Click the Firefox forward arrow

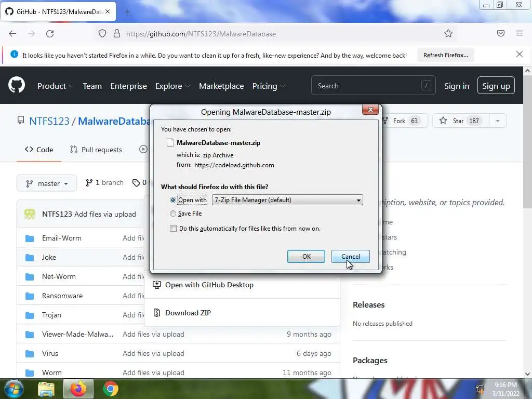(x=31, y=34)
